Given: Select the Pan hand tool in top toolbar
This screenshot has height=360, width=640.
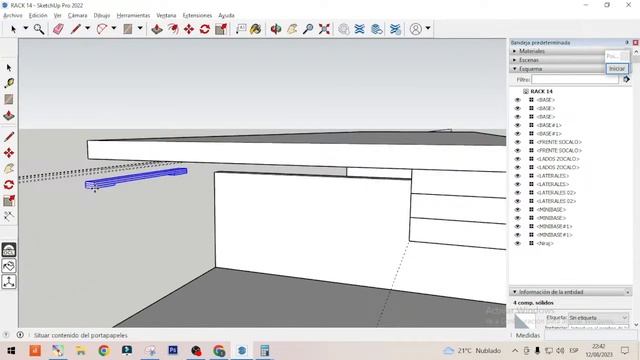Looking at the screenshot, I should [x=292, y=29].
